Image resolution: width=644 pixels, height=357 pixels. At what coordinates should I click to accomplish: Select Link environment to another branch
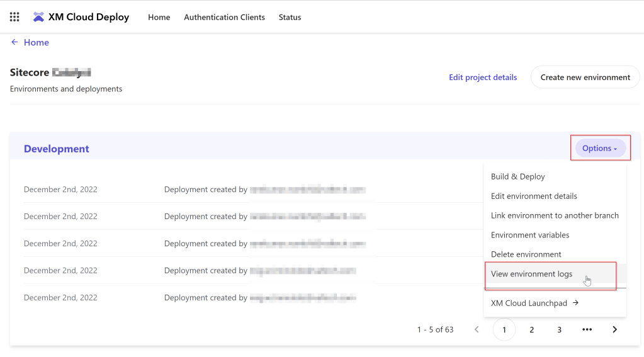(555, 215)
